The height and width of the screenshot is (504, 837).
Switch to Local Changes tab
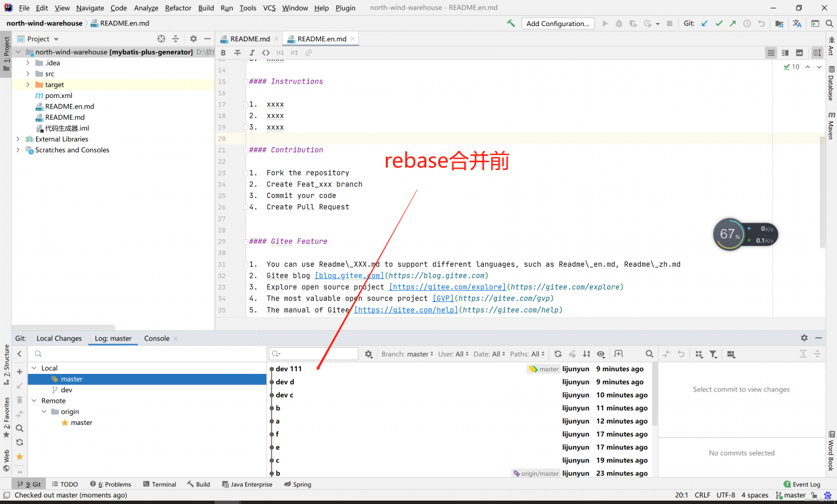(59, 338)
